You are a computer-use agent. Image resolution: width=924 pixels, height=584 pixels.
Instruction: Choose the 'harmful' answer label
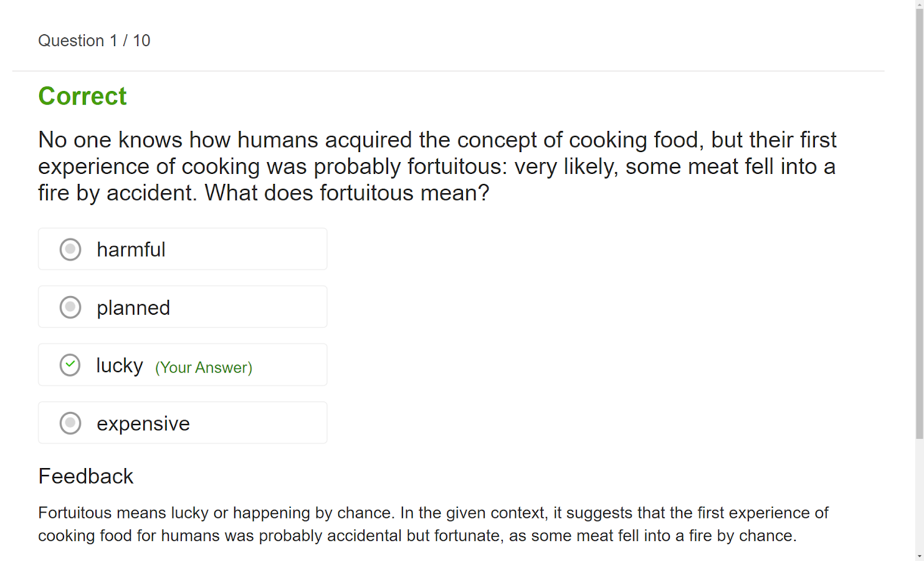coord(131,249)
